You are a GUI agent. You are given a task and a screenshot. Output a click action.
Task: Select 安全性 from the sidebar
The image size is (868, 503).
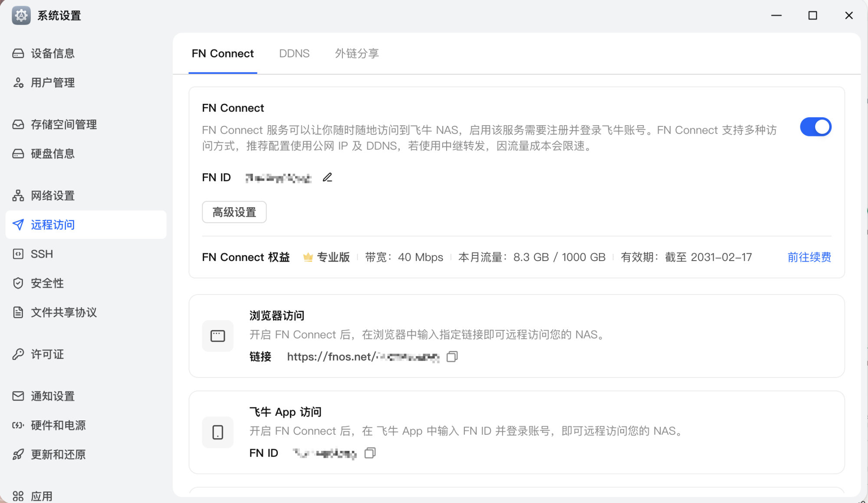[x=47, y=283]
